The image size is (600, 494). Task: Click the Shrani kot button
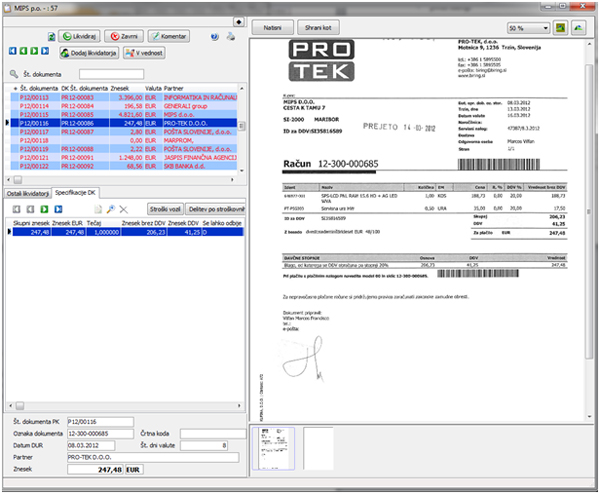pos(318,28)
